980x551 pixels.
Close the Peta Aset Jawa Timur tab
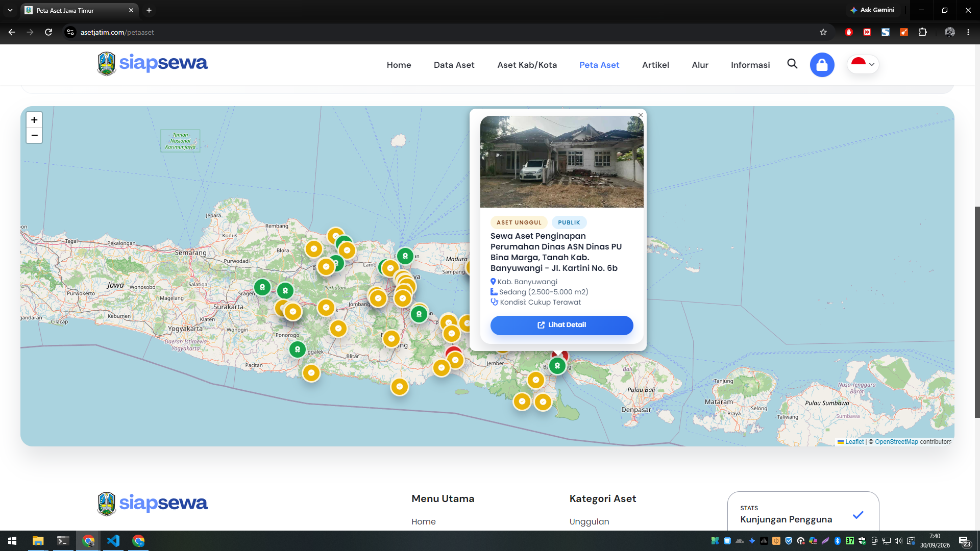coord(131,10)
